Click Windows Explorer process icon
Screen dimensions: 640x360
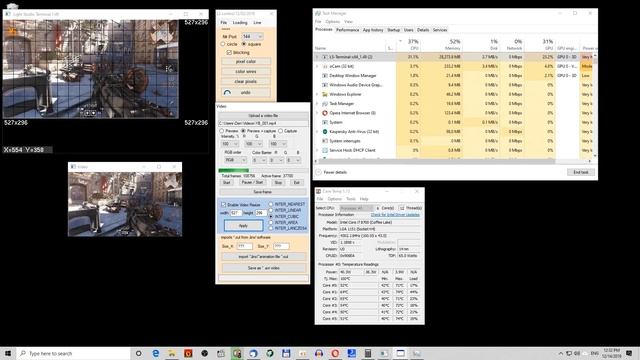click(x=325, y=94)
